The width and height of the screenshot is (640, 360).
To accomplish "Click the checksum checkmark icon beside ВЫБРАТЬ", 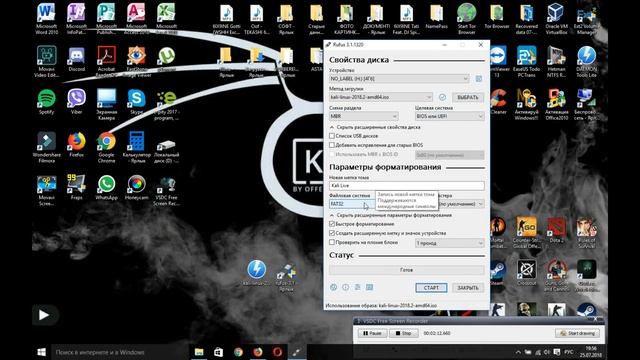I will (x=442, y=97).
